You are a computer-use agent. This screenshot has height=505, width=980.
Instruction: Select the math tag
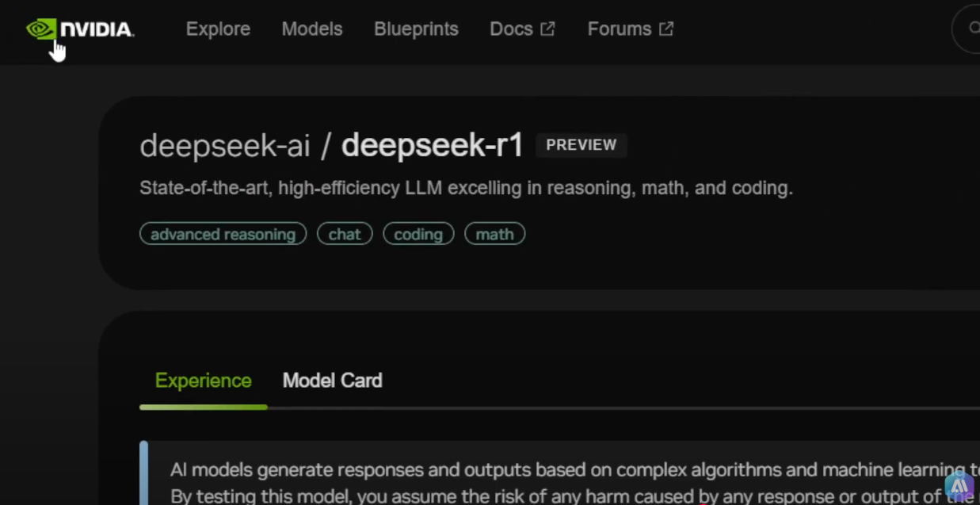[x=494, y=234]
